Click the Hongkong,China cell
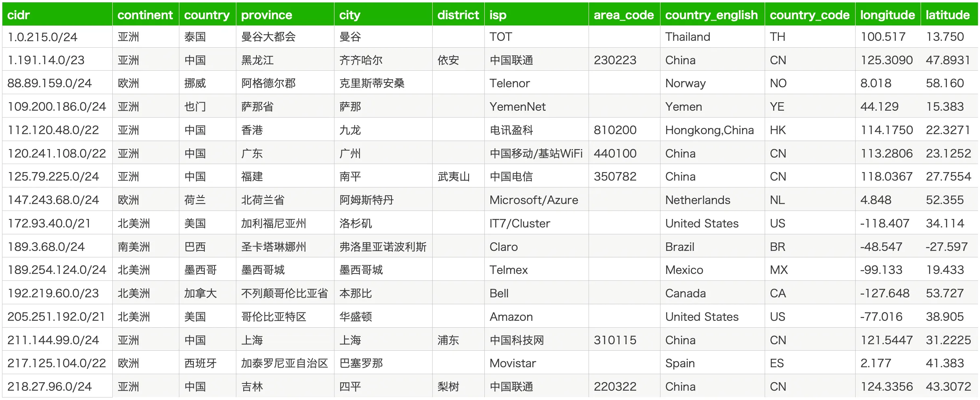Viewport: 980px width, 400px height. click(x=713, y=130)
